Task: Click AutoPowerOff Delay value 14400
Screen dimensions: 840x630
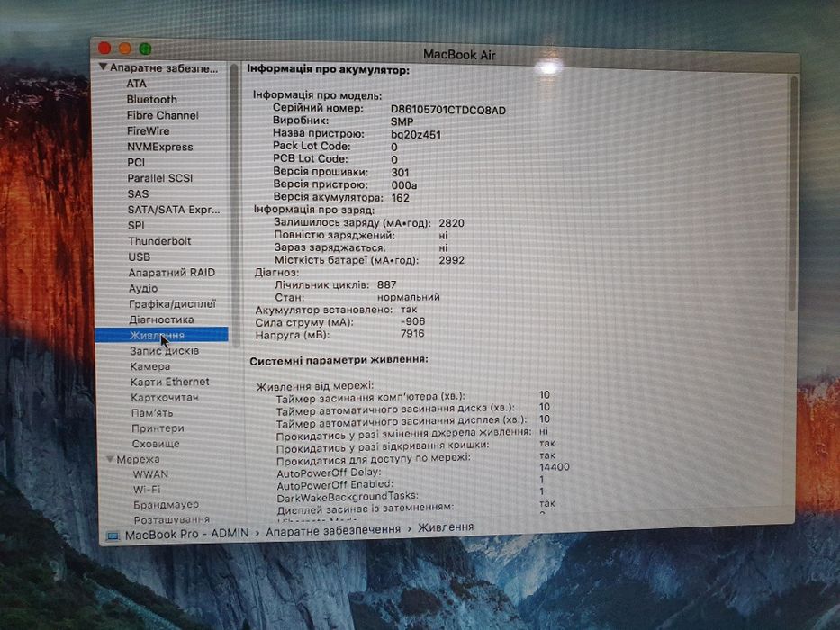Action: click(x=555, y=467)
